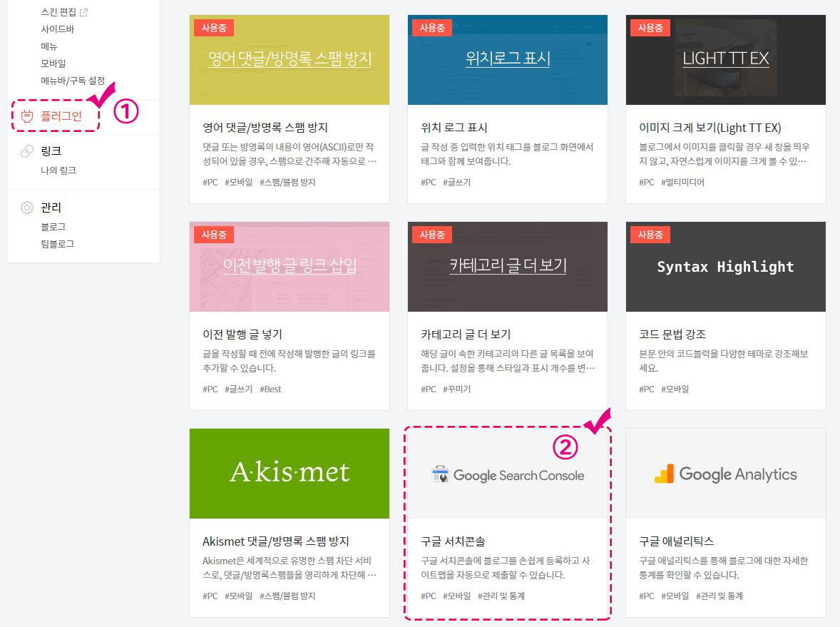The height and width of the screenshot is (627, 840).
Task: Click the external-link icon next to 스킨 편집
Action: click(83, 12)
